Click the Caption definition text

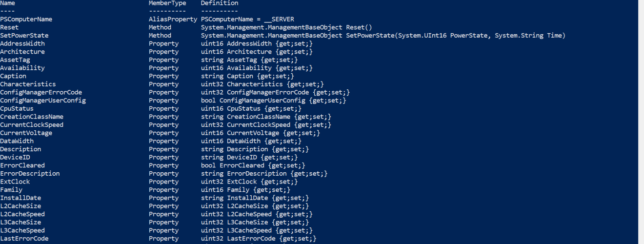click(247, 76)
